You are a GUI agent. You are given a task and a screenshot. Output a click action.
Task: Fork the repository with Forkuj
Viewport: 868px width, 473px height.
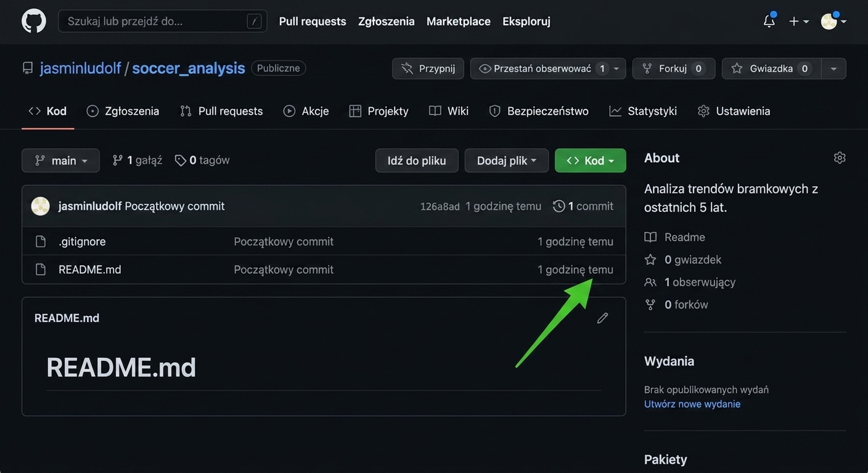click(673, 68)
